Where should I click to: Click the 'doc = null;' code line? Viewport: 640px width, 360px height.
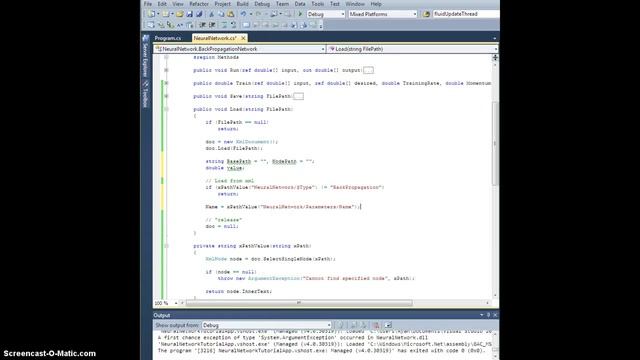pos(222,226)
